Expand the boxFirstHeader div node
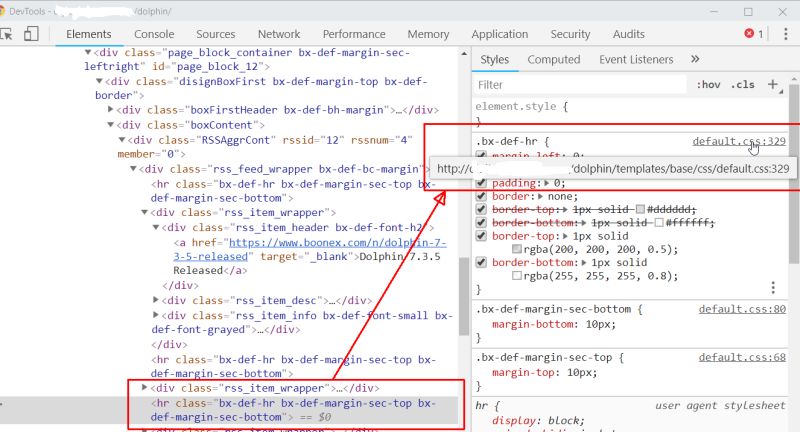Screen dimensions: 800x432 pyautogui.click(x=111, y=110)
